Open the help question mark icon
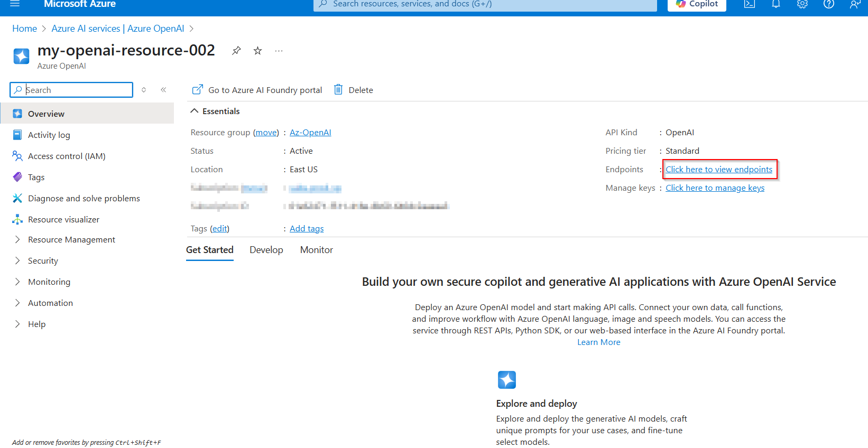This screenshot has height=448, width=868. click(829, 4)
